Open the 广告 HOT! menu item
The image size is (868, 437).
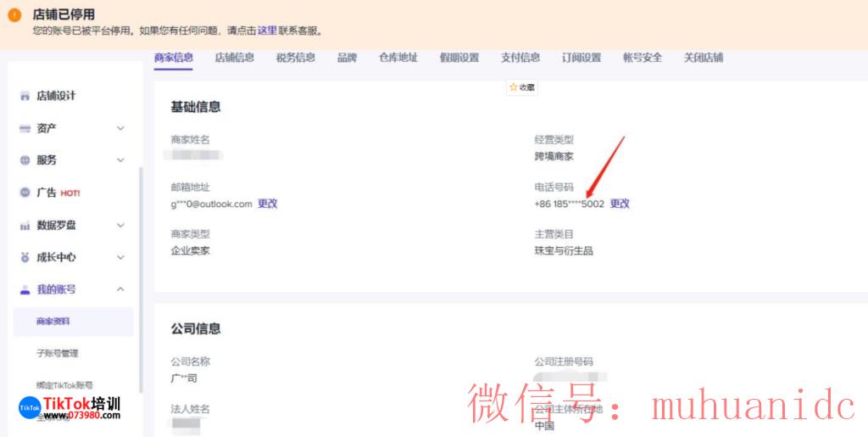point(58,193)
